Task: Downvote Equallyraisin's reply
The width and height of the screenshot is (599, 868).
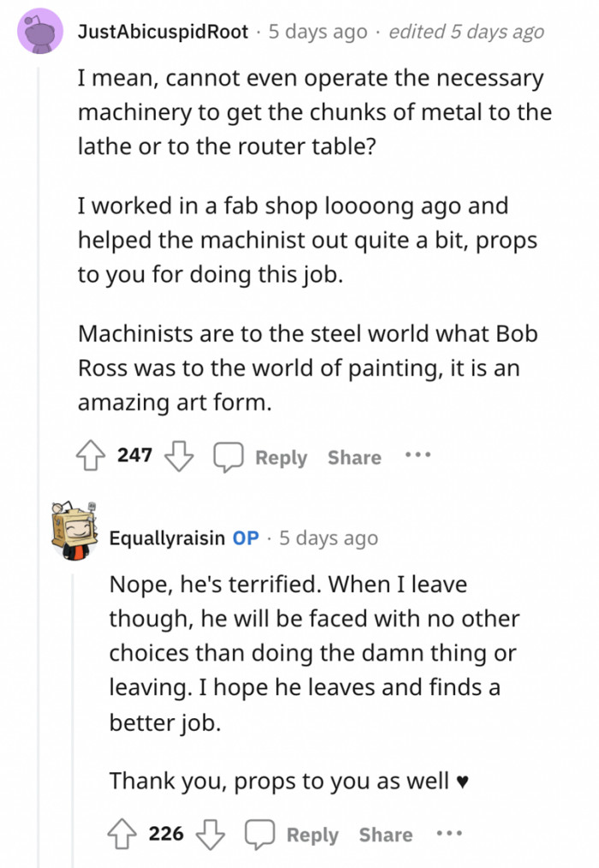Action: tap(209, 835)
